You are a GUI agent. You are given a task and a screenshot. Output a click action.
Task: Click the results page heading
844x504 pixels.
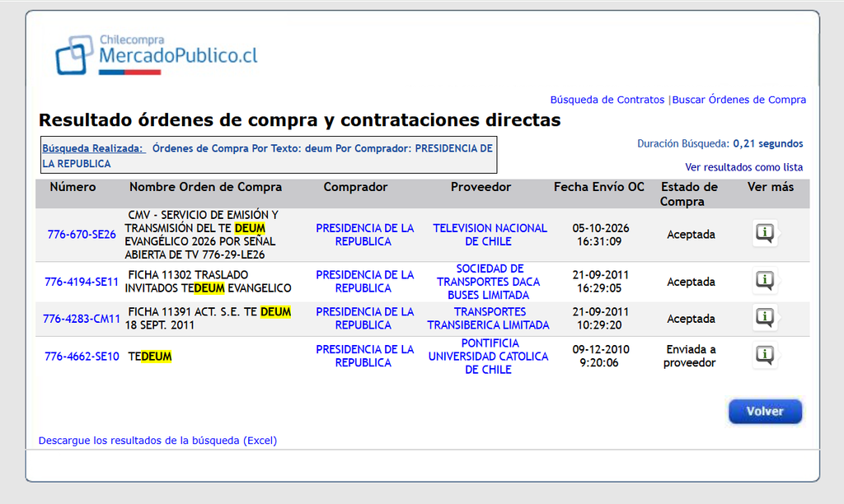tap(300, 120)
